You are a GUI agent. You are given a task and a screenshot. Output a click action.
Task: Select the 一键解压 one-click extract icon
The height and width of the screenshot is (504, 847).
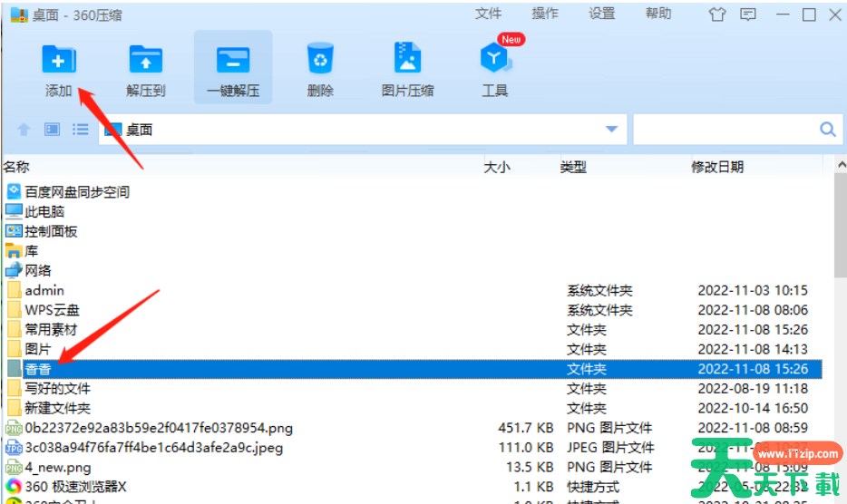233,61
